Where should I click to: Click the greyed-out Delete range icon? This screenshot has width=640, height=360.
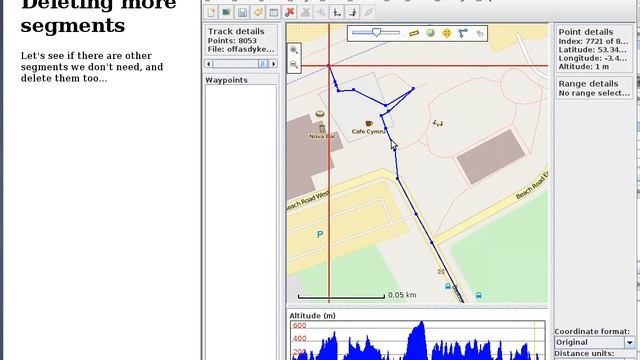click(305, 13)
